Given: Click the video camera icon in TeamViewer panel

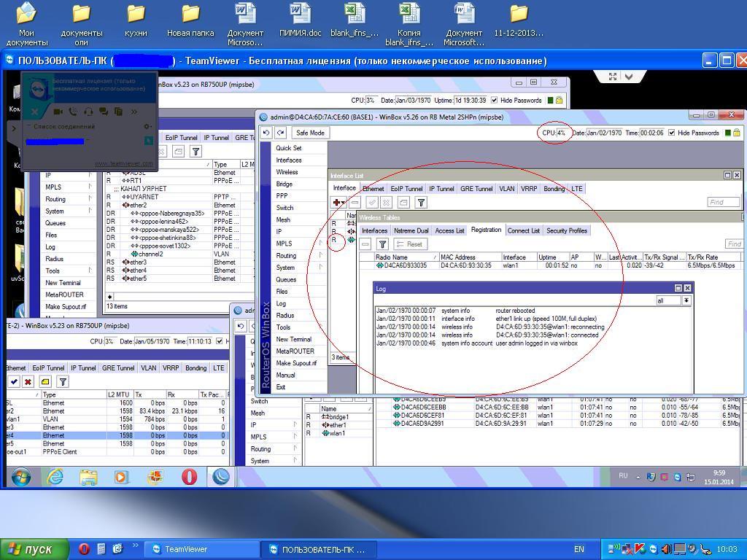Looking at the screenshot, I should [x=58, y=112].
